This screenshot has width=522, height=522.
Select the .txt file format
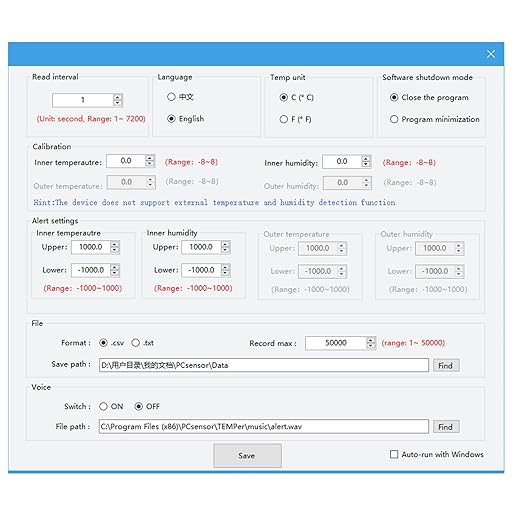[136, 343]
